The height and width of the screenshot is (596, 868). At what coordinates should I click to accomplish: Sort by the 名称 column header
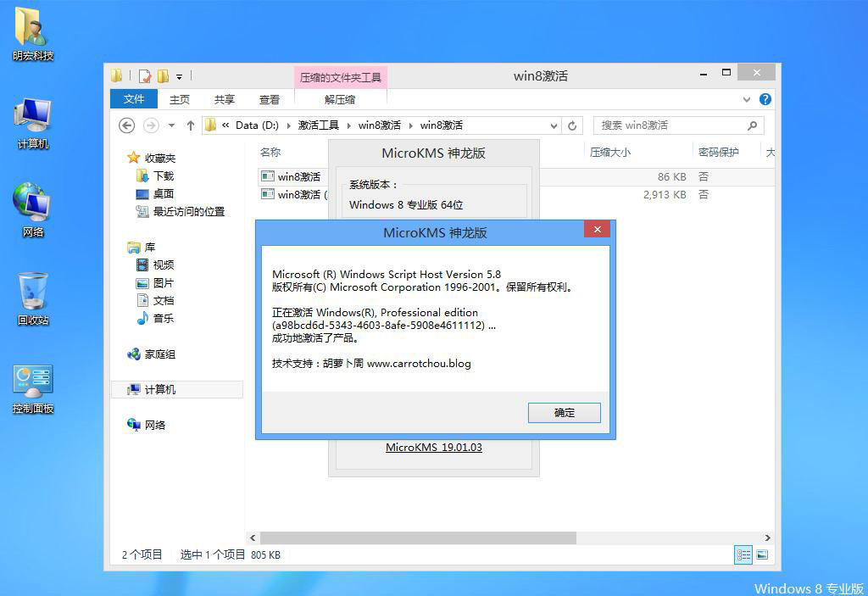[270, 153]
